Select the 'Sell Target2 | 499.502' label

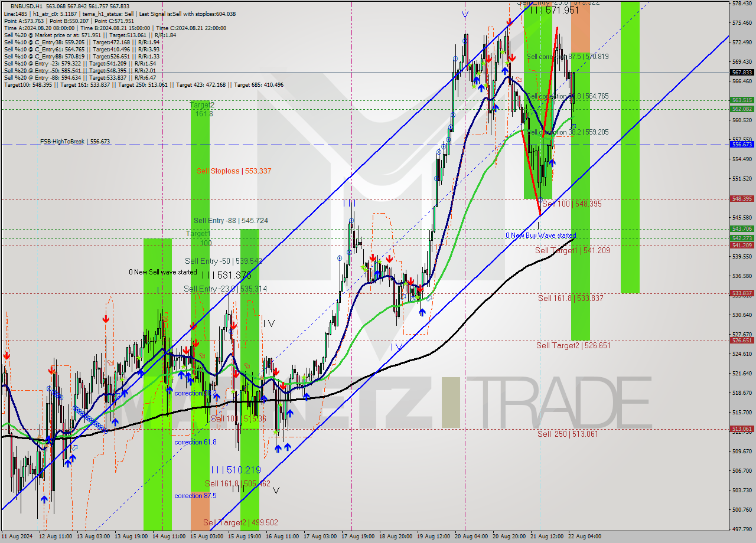coord(240,522)
